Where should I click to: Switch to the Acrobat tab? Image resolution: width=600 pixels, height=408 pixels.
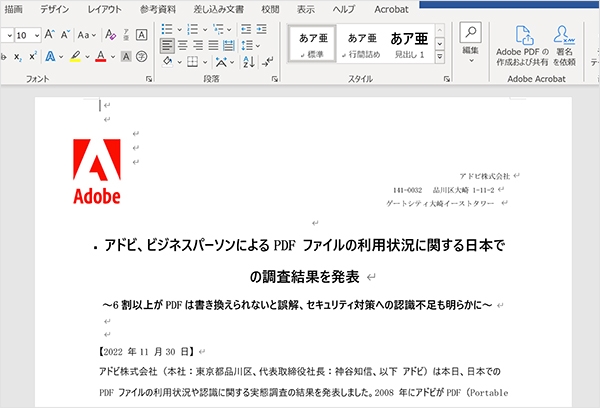coord(391,9)
